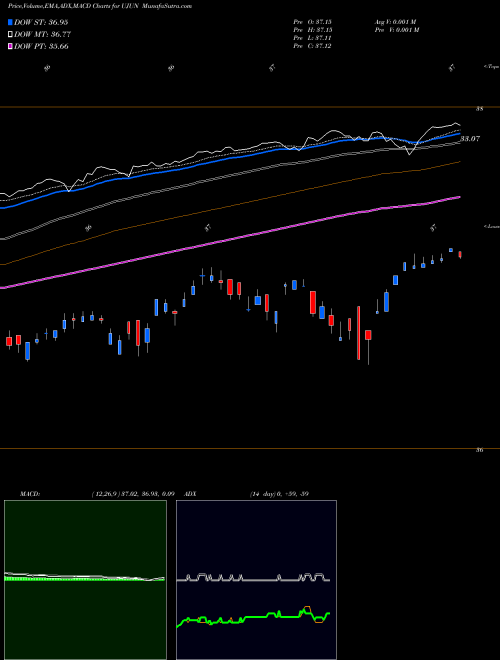Screen dimensions: 500x660
Task: Click the latest EMA value label near the blue line's end
Action: [470, 138]
